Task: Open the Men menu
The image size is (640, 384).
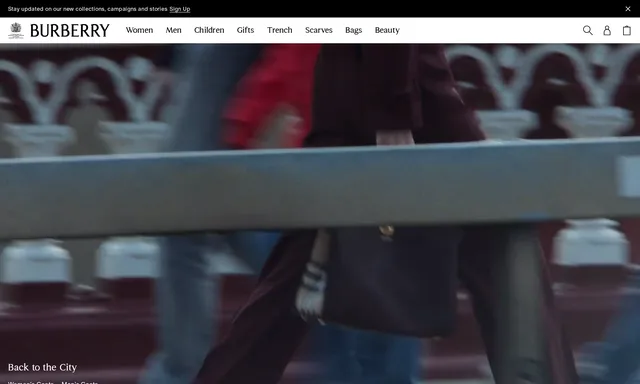Action: click(x=173, y=30)
